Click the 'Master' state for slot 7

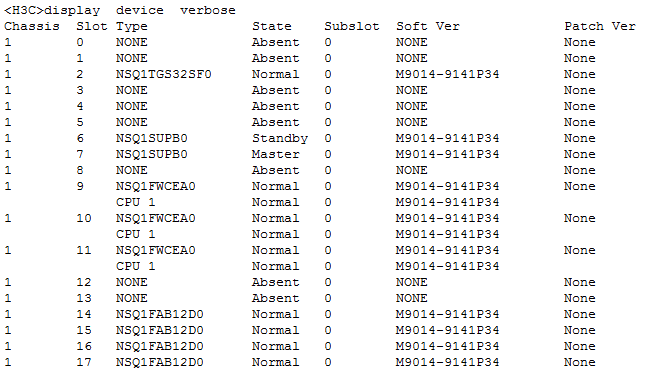click(276, 154)
